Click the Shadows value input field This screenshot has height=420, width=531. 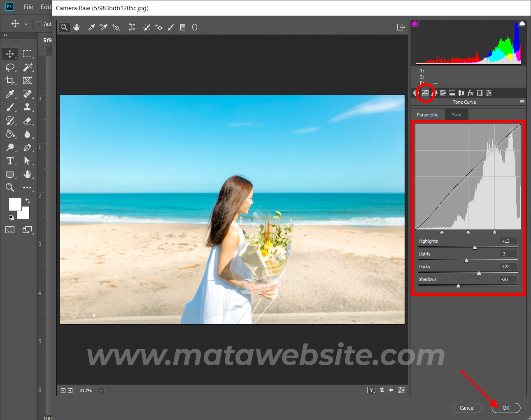[x=508, y=279]
